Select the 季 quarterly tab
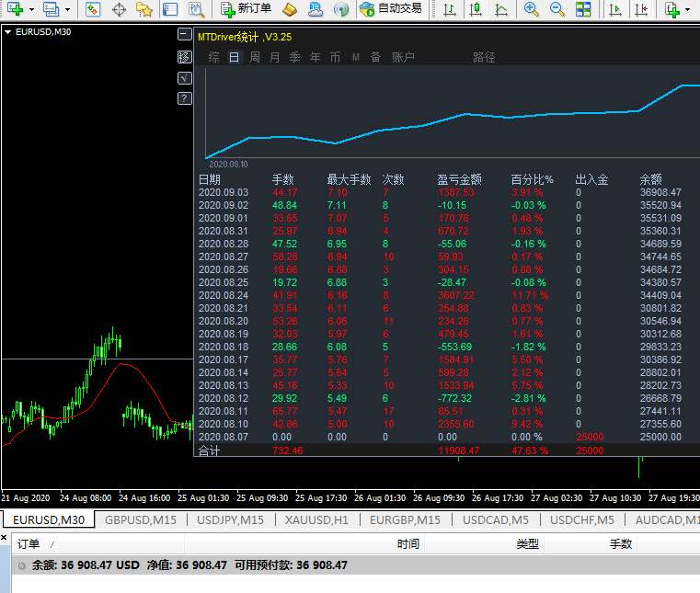This screenshot has width=700, height=593. pyautogui.click(x=294, y=57)
